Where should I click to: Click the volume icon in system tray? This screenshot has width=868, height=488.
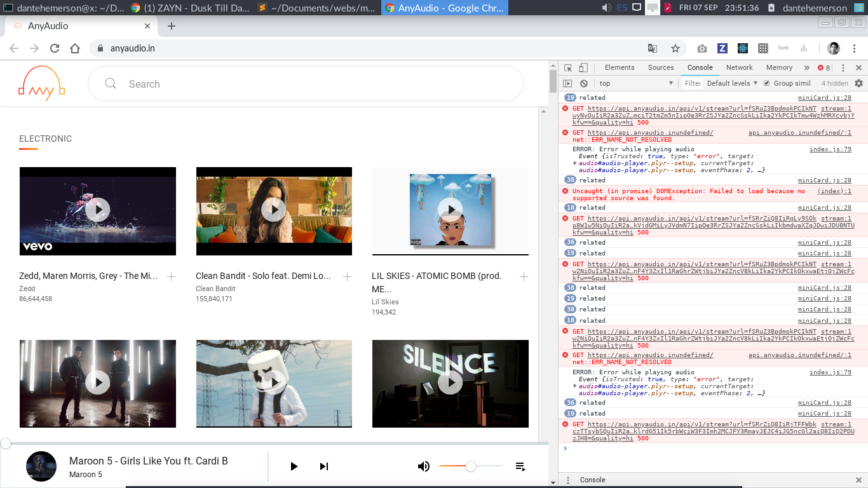pyautogui.click(x=607, y=8)
